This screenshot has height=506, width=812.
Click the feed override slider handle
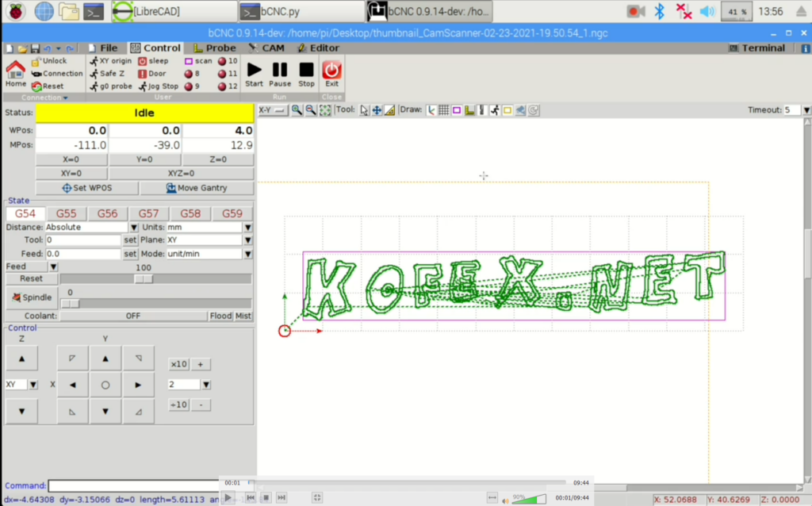pos(144,278)
